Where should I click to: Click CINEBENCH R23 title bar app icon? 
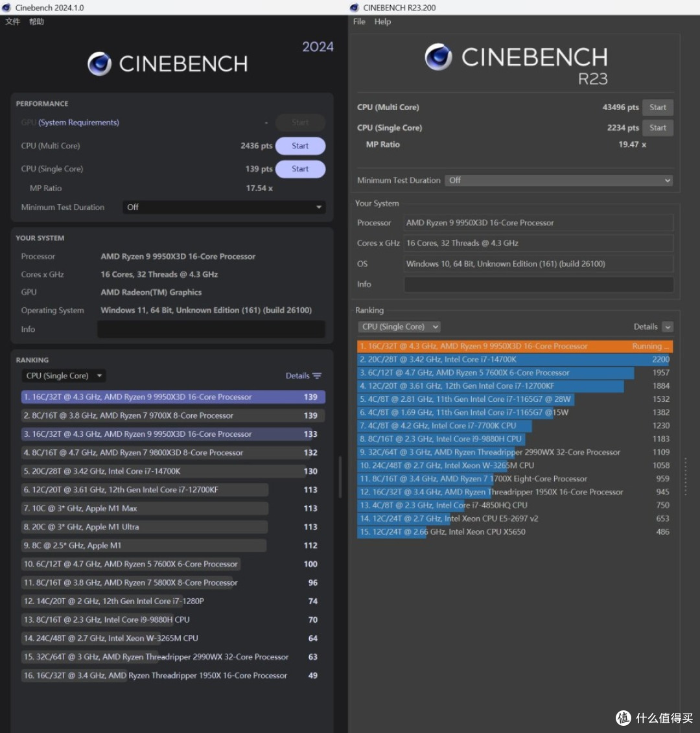click(354, 8)
